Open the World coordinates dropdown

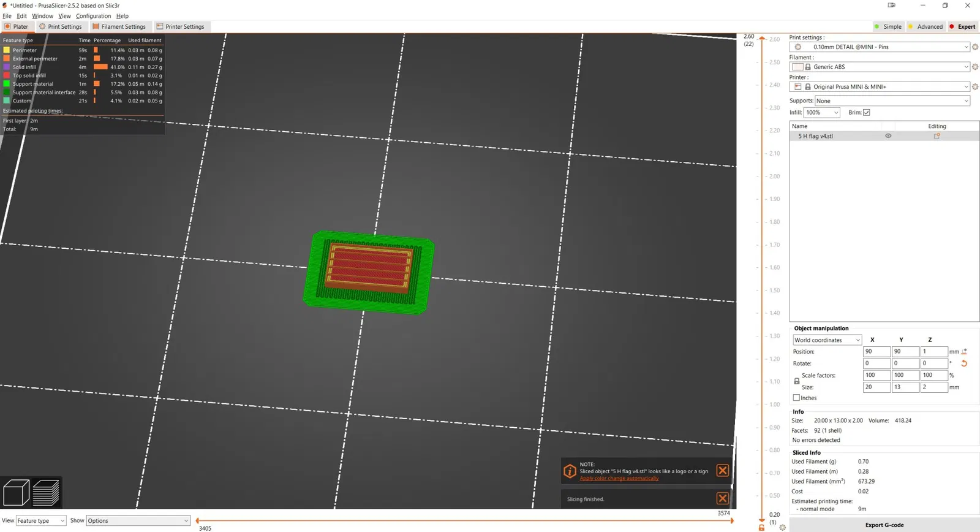(827, 340)
